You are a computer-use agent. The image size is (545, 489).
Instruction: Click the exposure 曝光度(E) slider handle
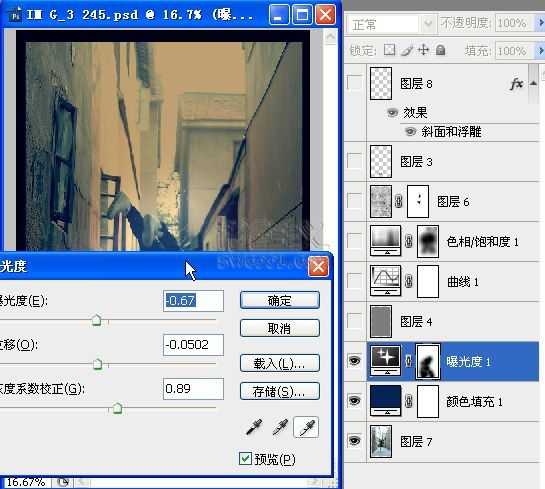[x=97, y=320]
